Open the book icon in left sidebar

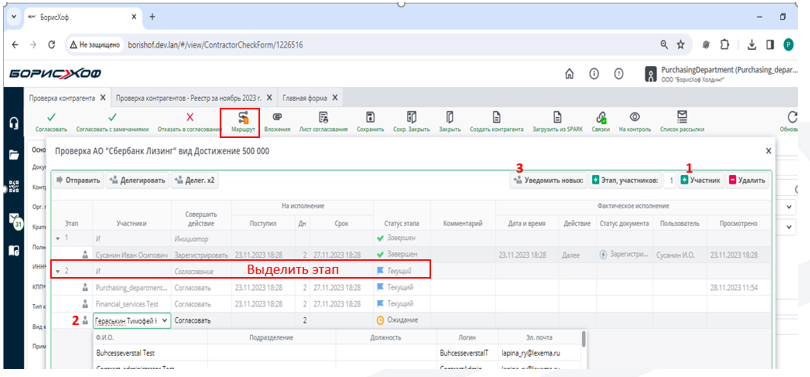[14, 250]
